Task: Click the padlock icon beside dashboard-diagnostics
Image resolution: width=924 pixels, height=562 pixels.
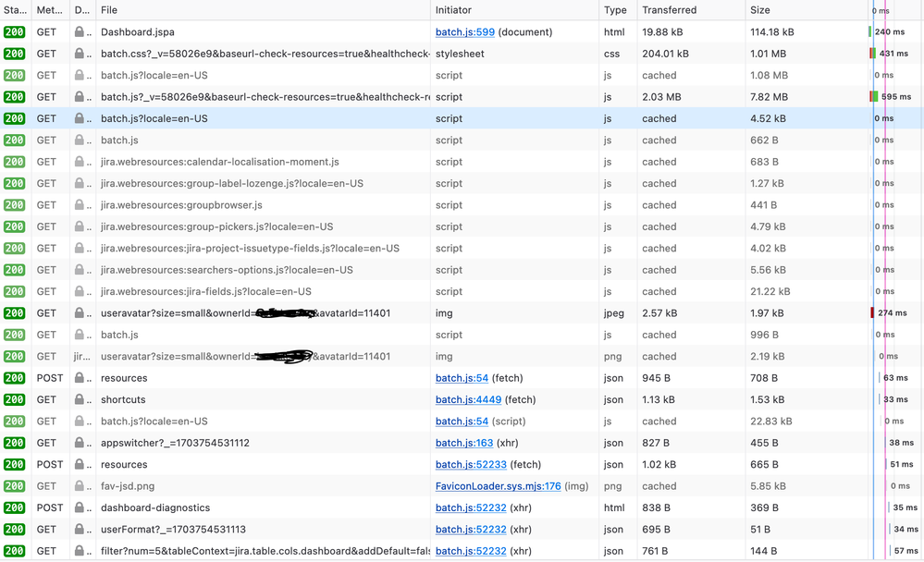Action: coord(80,507)
